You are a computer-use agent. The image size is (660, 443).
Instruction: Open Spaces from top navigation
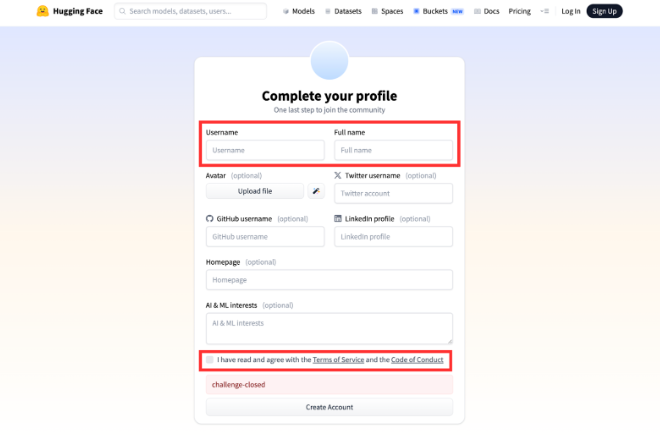coord(387,11)
